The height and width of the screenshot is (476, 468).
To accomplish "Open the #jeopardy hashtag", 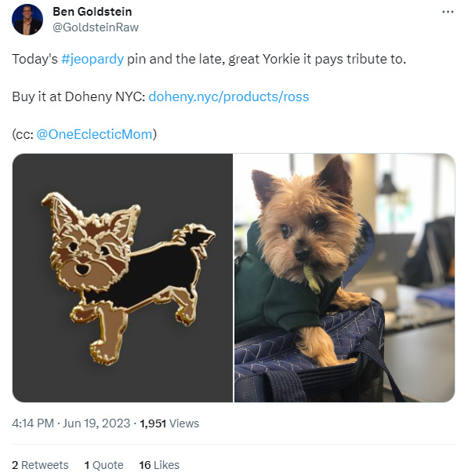I will pyautogui.click(x=93, y=59).
